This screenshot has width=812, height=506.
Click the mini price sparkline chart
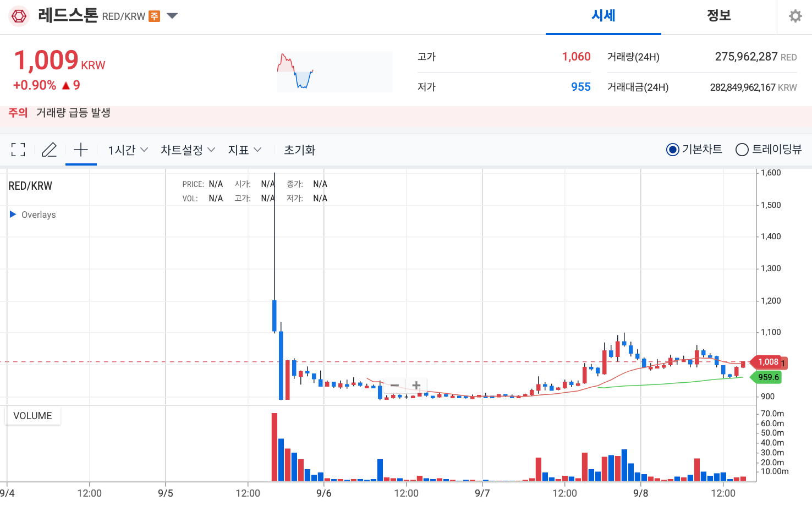point(334,71)
